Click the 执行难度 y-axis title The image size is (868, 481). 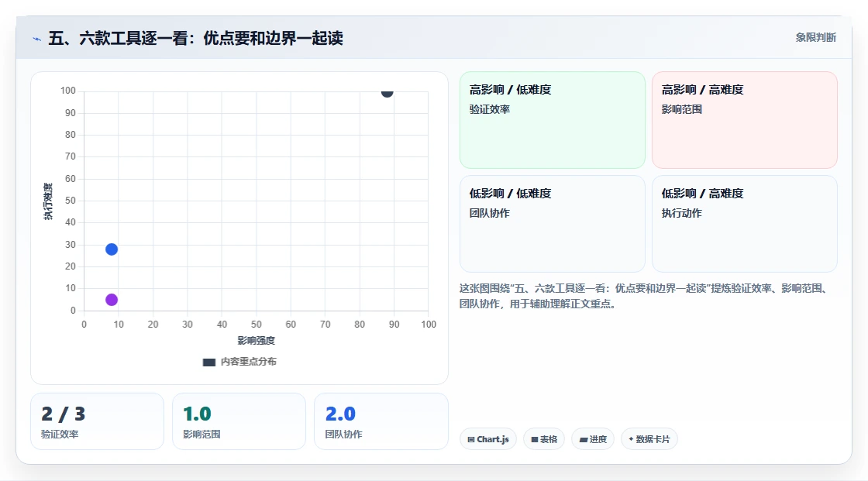[48, 201]
